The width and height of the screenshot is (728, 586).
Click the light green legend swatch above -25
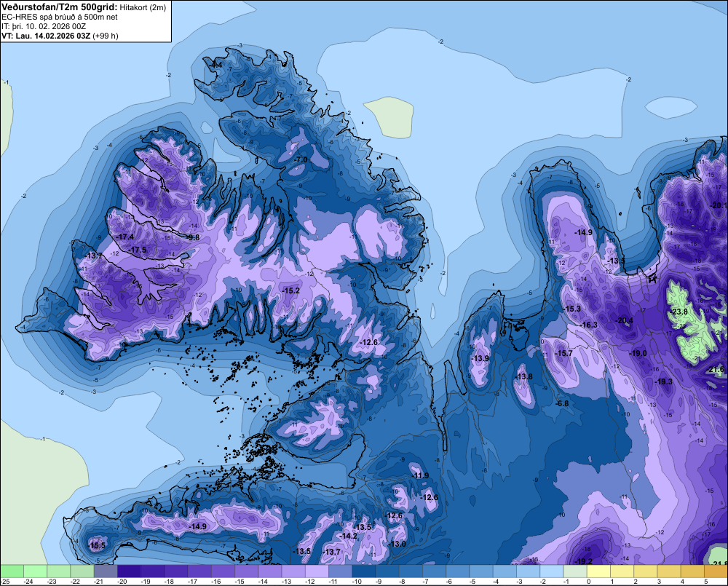point(12,571)
